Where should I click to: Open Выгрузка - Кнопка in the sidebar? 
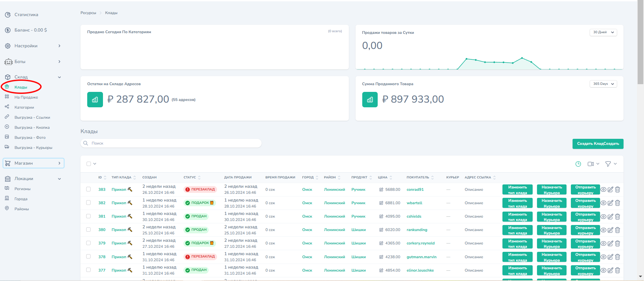coord(32,127)
